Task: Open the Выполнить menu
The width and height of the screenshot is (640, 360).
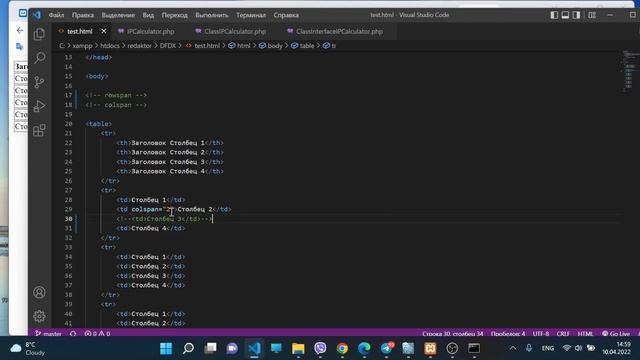Action: [x=211, y=15]
